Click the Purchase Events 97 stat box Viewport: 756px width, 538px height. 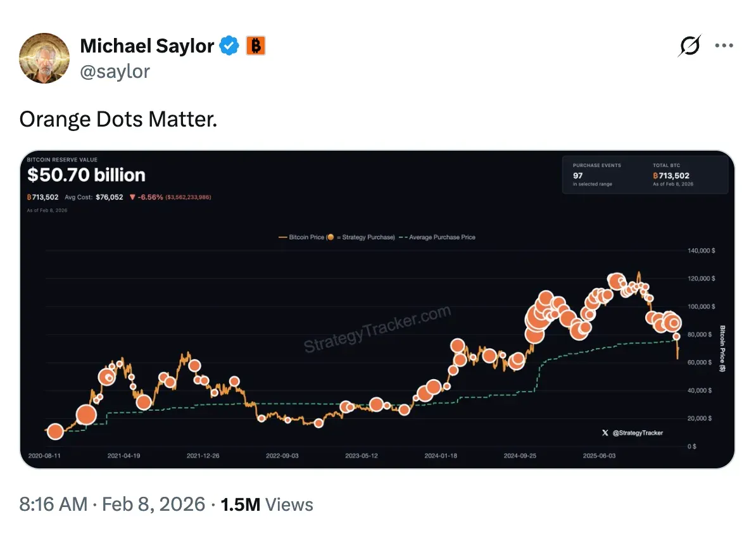click(x=597, y=174)
